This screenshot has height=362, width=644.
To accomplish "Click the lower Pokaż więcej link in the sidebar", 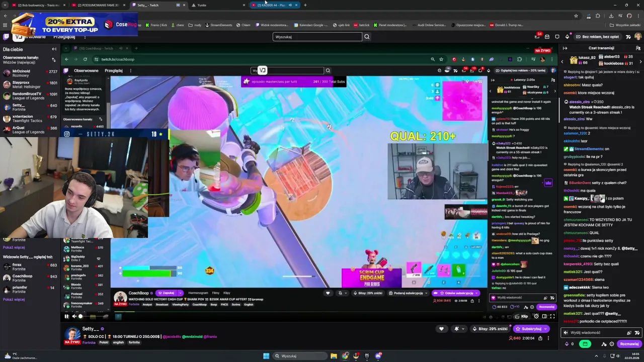I will click(14, 299).
